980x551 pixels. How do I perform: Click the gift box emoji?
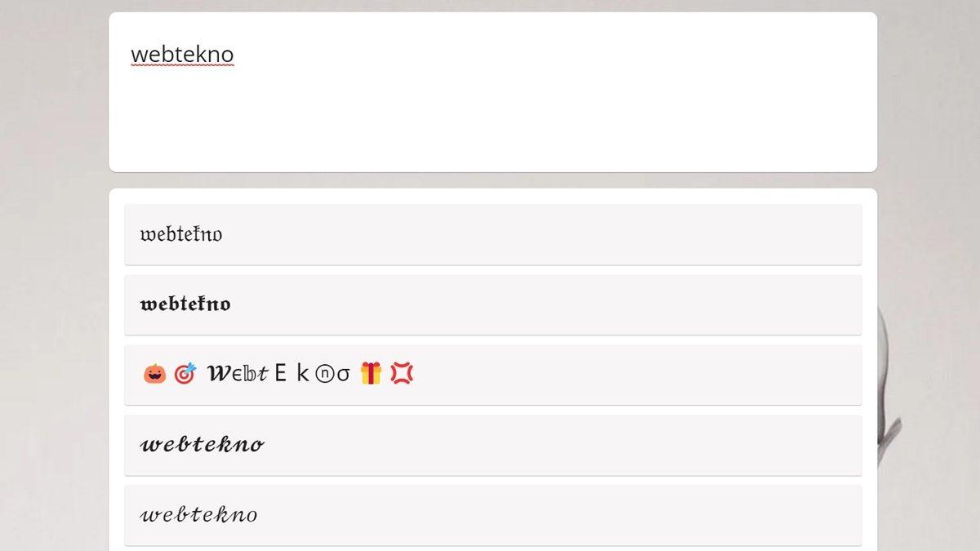click(x=371, y=374)
